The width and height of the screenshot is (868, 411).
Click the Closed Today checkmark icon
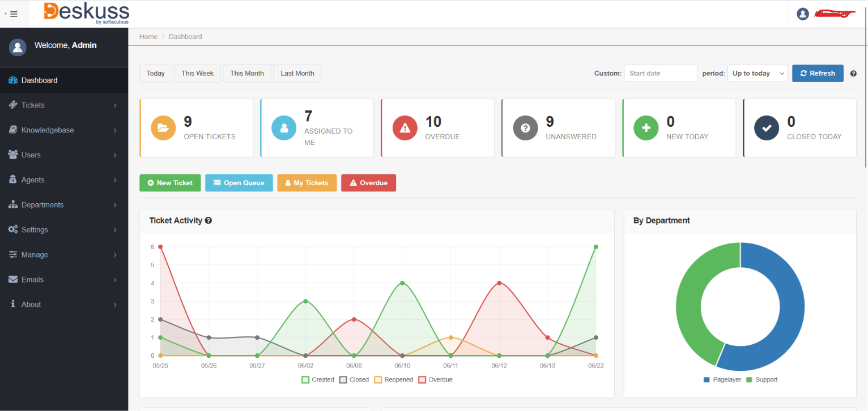pyautogui.click(x=767, y=128)
